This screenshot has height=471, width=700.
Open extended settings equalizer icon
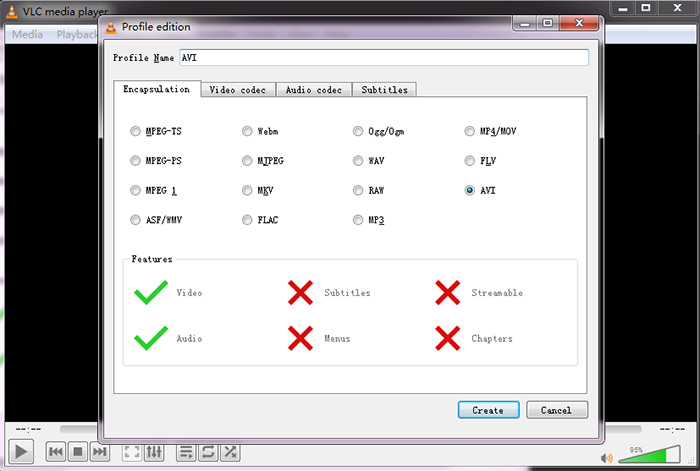(154, 452)
